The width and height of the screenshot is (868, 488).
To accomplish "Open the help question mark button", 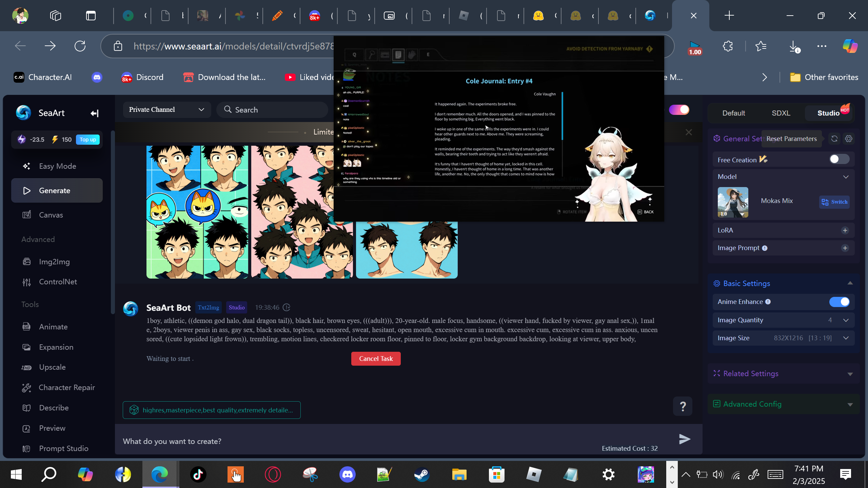I will click(683, 406).
